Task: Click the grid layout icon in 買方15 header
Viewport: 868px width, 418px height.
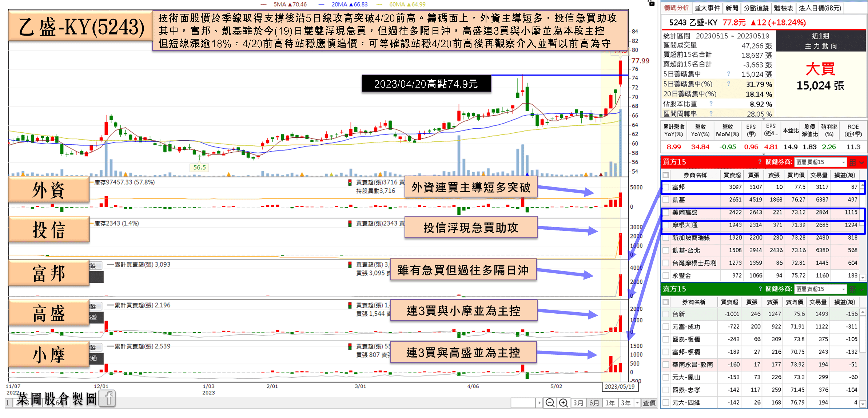Action: click(852, 162)
